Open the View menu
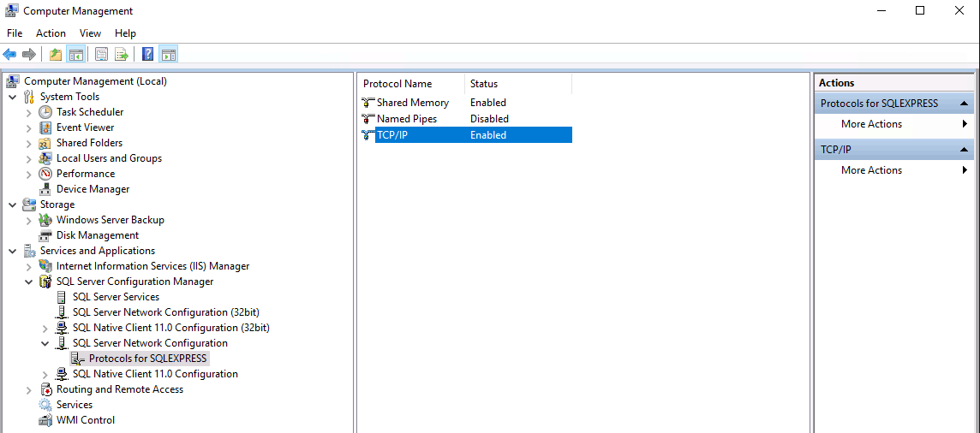 pos(91,33)
